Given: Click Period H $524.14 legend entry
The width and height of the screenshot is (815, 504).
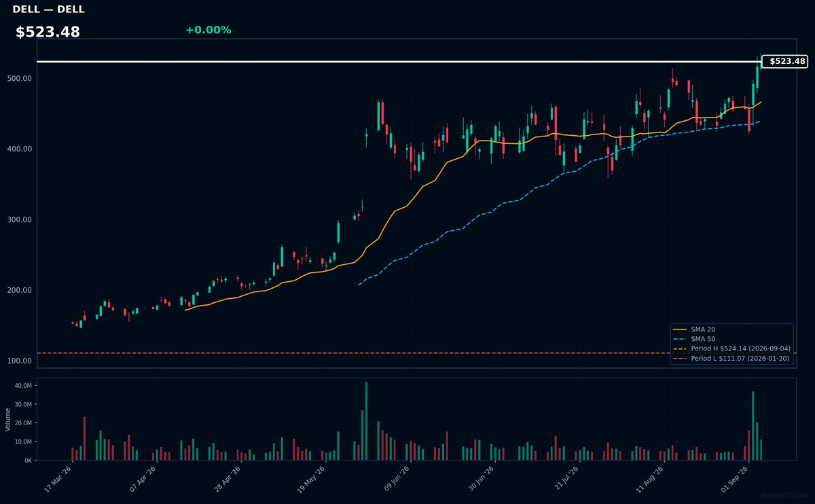Looking at the screenshot, I should tap(731, 348).
